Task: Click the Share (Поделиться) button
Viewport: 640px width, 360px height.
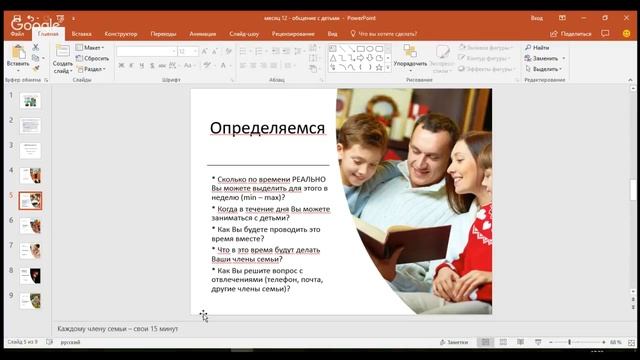Action: (x=571, y=34)
